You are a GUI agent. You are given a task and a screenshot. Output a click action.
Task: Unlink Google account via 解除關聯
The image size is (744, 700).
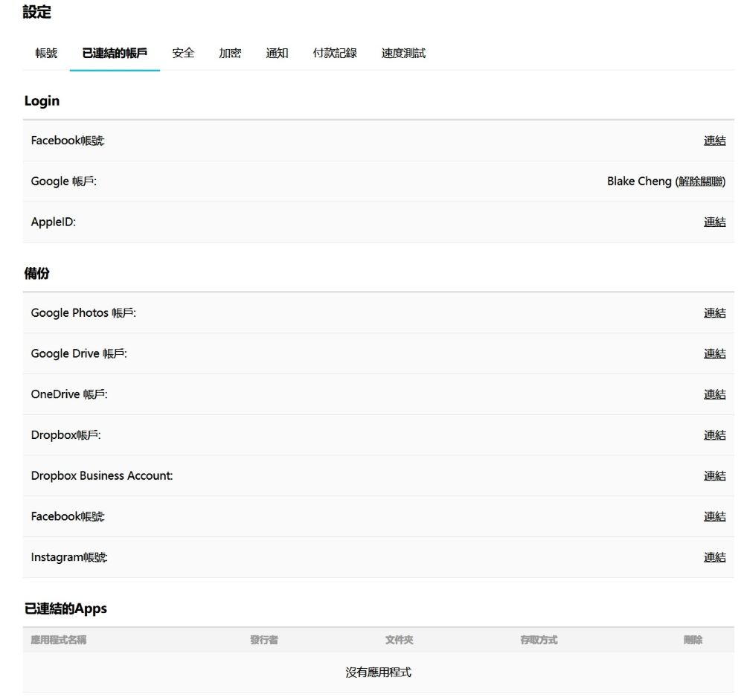coord(700,182)
